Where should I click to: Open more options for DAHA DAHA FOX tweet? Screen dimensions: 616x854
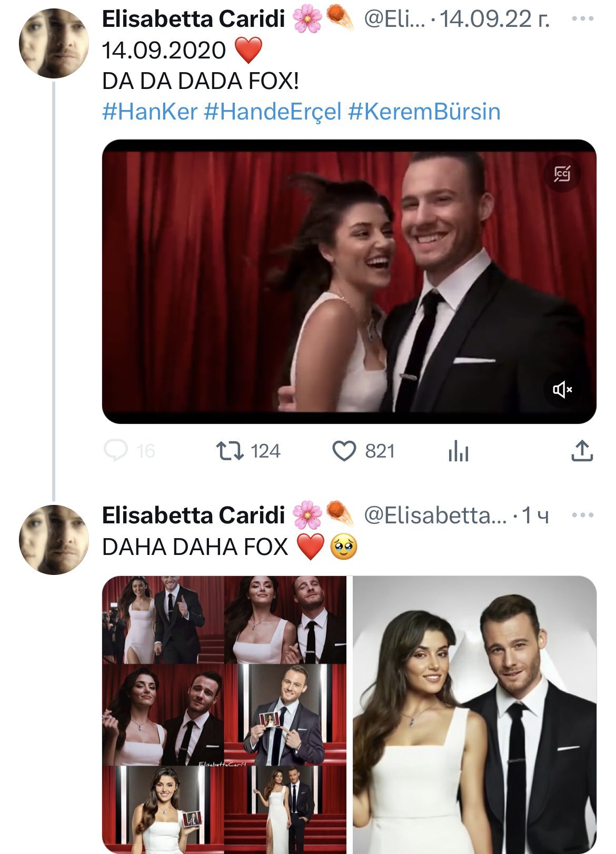coord(582,515)
